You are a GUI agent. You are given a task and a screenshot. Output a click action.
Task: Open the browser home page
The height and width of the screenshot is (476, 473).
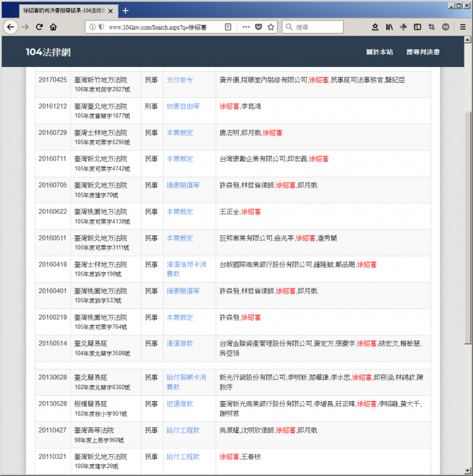tap(53, 27)
